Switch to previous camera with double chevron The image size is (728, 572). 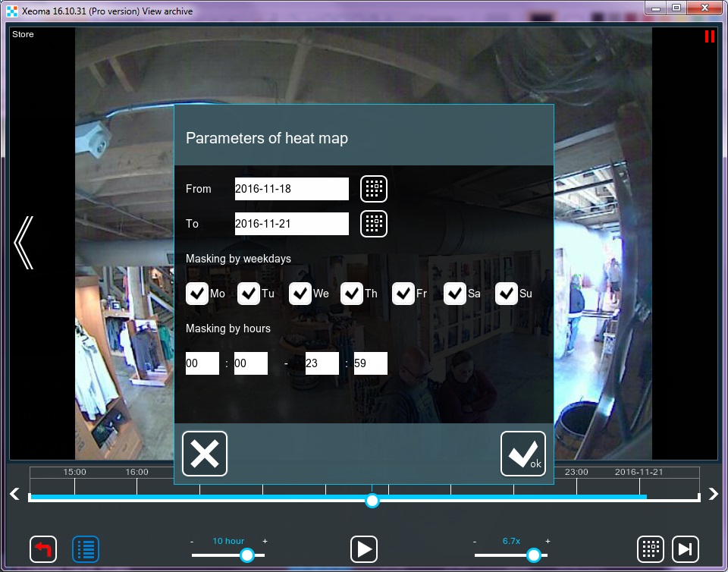point(24,242)
